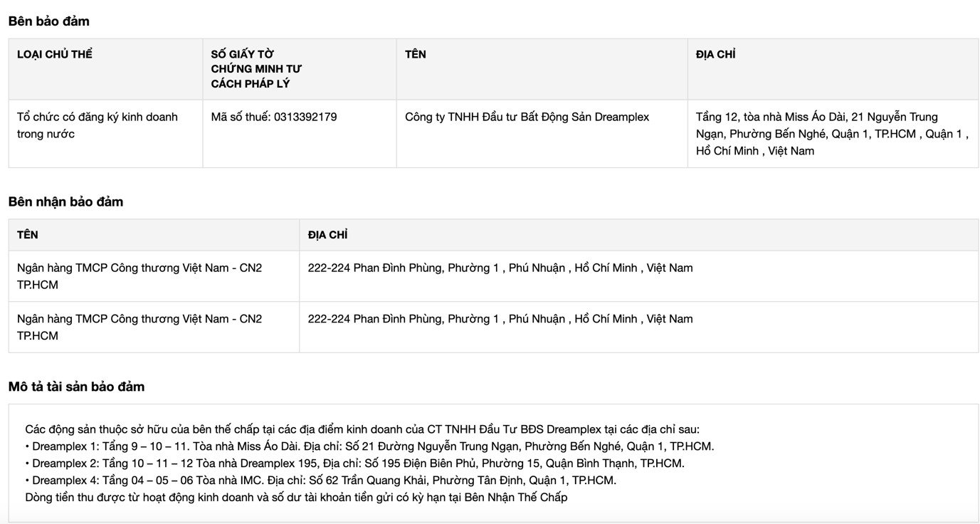Viewport: 980px width, 524px height.
Task: Click the TÊN header in Bên bảo đảm table
Action: tap(416, 54)
